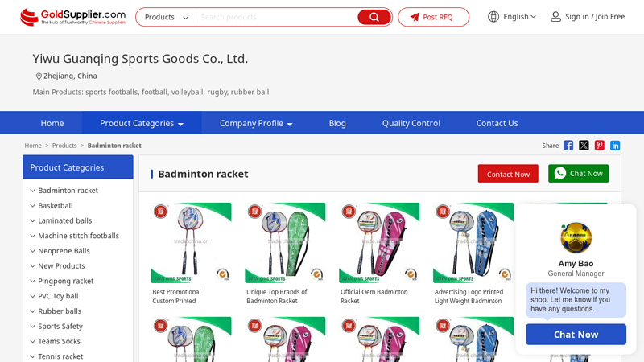This screenshot has width=644, height=362.
Task: Click Unique Top Brands of Badminton Racket link
Action: (277, 296)
